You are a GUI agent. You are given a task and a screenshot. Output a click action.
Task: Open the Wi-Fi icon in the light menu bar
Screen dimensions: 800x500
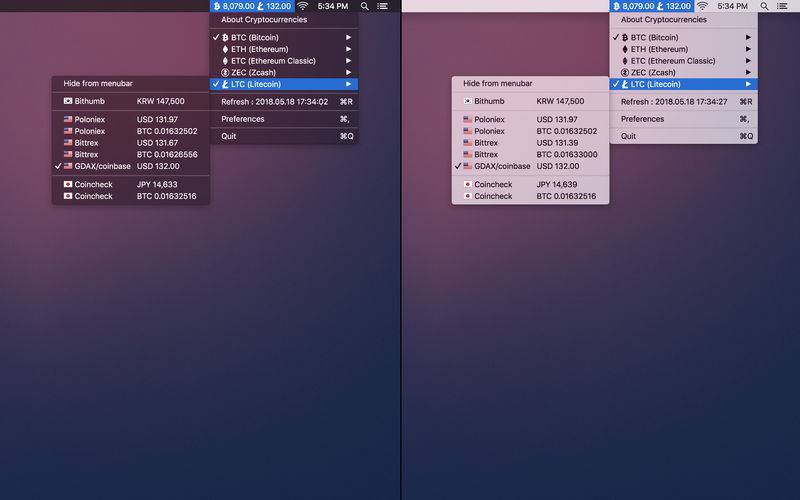click(x=703, y=6)
